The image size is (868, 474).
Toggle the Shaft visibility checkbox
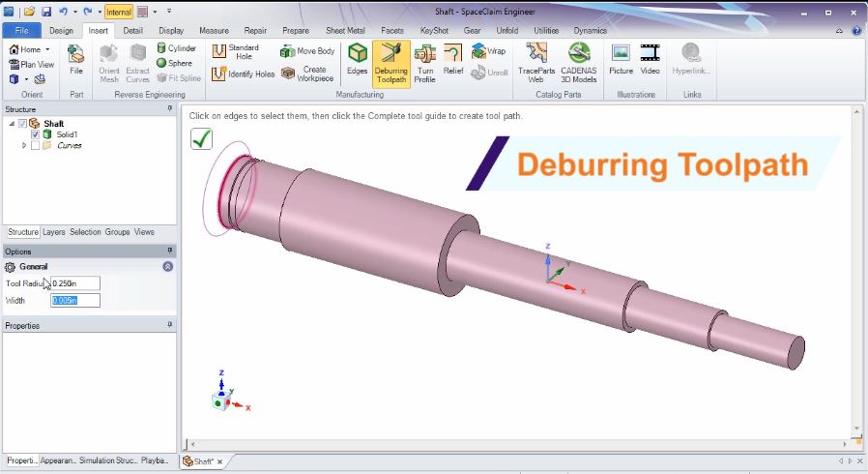(22, 124)
